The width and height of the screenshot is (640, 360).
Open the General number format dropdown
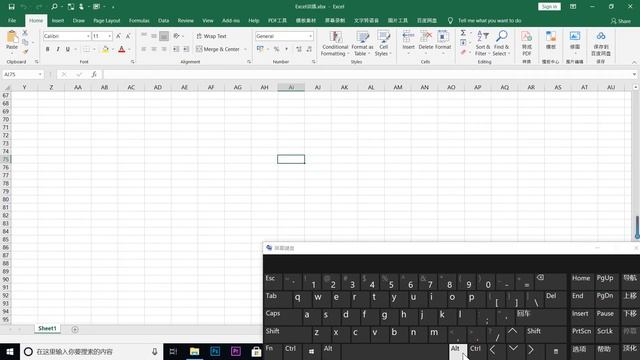click(310, 36)
